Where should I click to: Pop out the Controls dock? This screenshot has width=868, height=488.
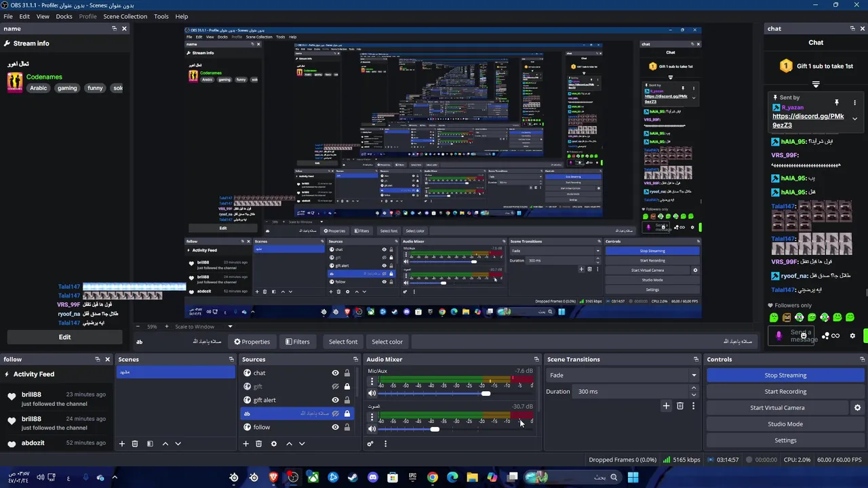tap(863, 359)
